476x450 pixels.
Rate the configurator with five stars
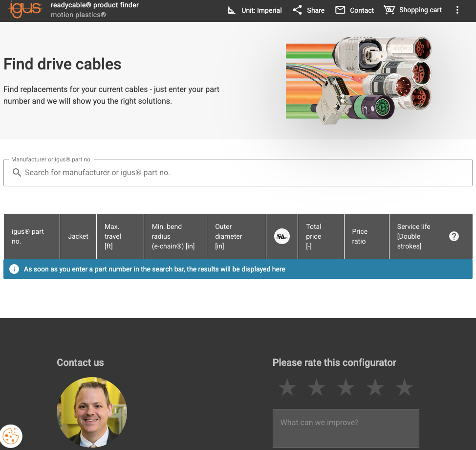point(404,387)
